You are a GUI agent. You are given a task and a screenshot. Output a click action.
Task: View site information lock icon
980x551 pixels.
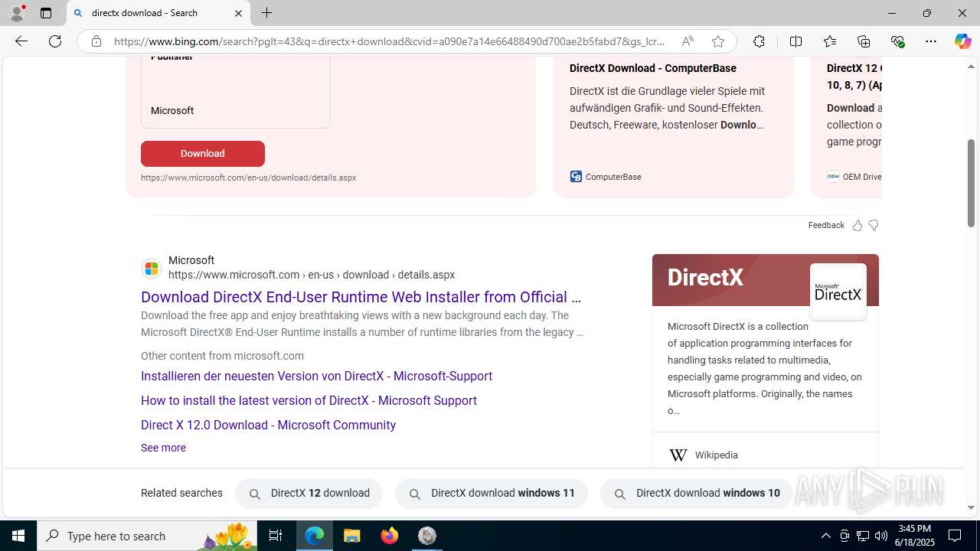coord(96,41)
